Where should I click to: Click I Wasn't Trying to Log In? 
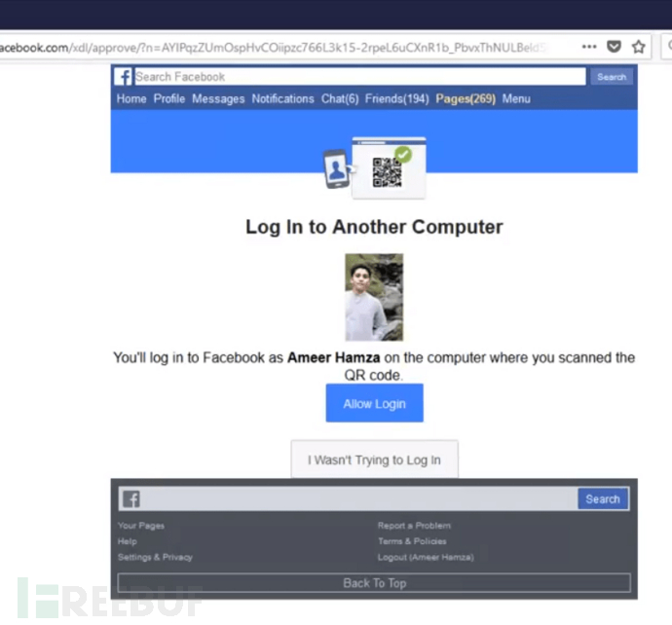(374, 460)
